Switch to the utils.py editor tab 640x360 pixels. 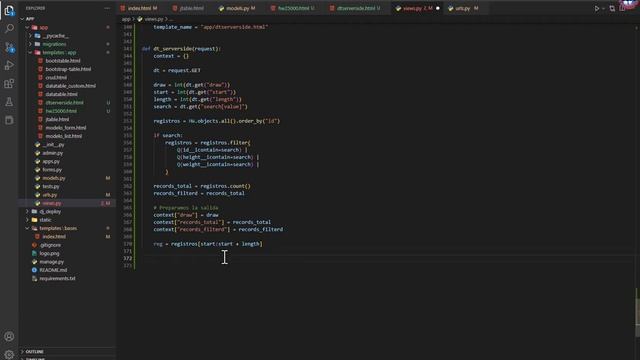(x=464, y=8)
